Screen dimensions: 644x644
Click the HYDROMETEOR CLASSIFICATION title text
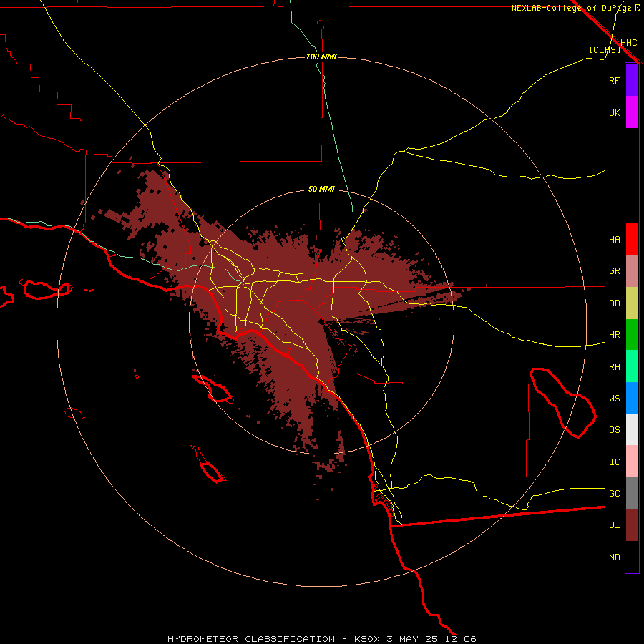tap(251, 639)
